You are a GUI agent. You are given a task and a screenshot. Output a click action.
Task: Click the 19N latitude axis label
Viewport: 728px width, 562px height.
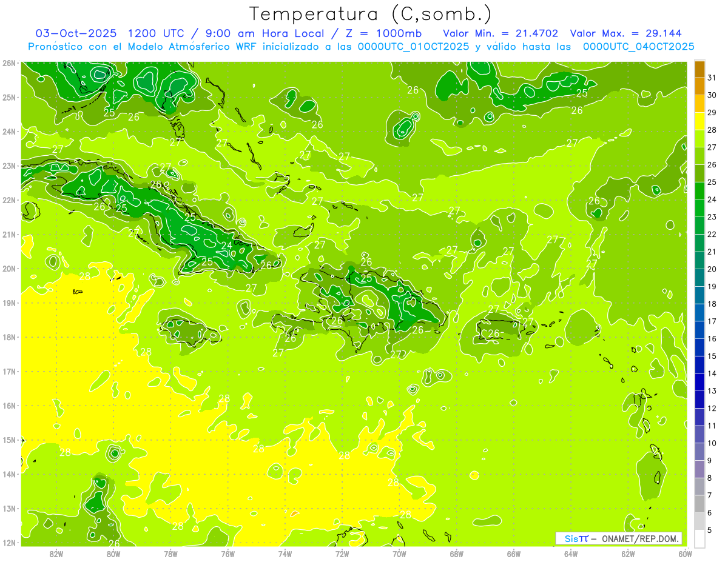[x=10, y=303]
